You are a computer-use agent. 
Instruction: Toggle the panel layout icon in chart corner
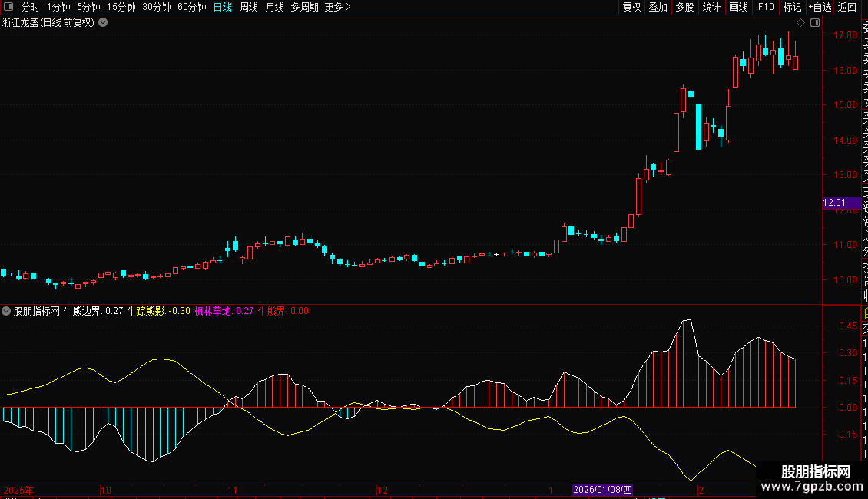tap(815, 23)
